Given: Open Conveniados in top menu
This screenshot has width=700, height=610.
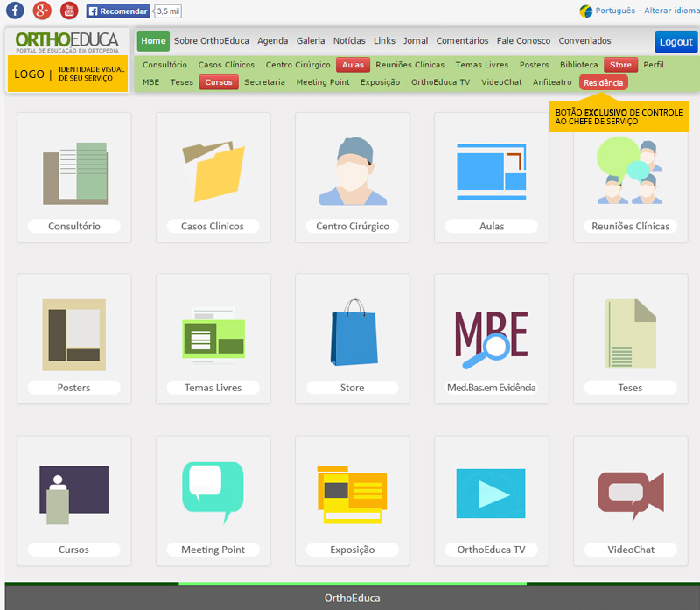Looking at the screenshot, I should click(584, 40).
